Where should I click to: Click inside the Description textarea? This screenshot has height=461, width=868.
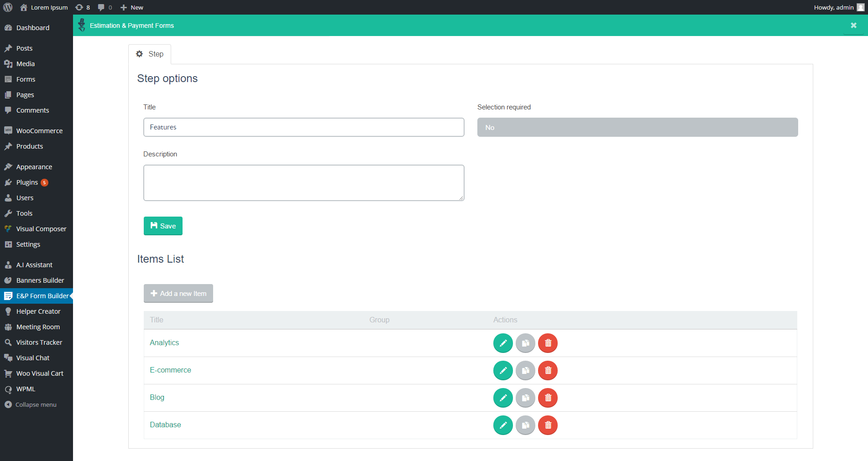click(303, 182)
